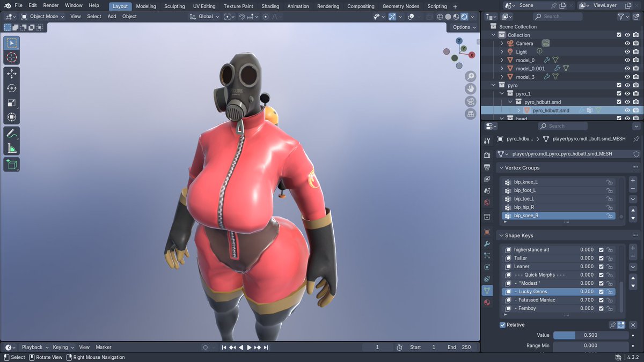Open Object Data mesh properties tab
Screen dimensions: 644x362
(487, 291)
